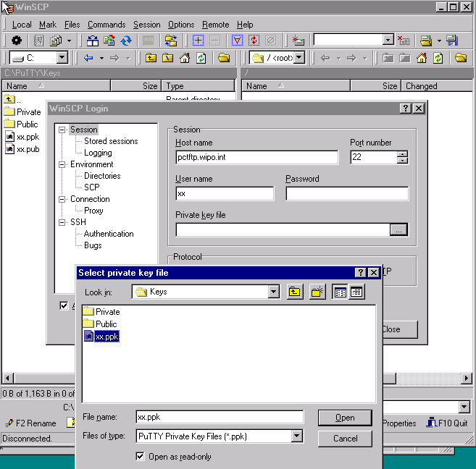This screenshot has width=476, height=469.
Task: Click the Preferences gear icon in toolbar
Action: click(16, 41)
